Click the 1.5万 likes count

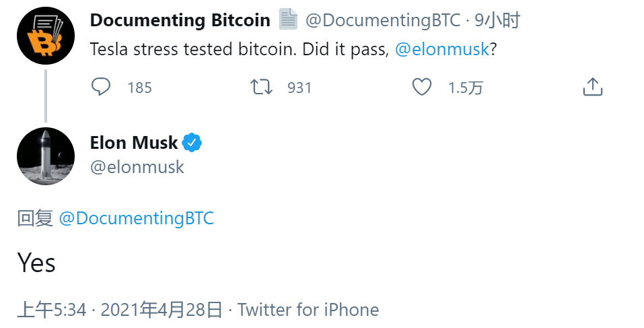[x=466, y=88]
